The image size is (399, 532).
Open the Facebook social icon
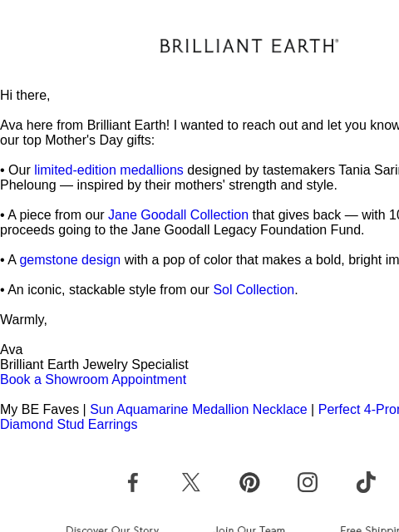[x=133, y=482]
